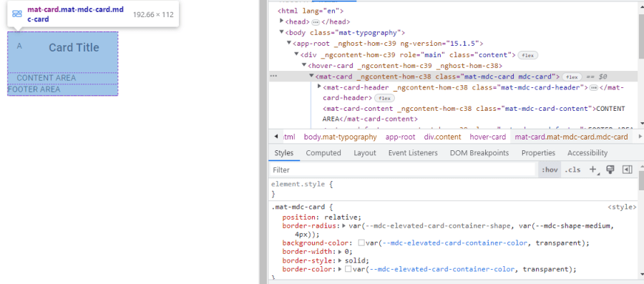Toggle the .cls class editor
This screenshot has width=644, height=284.
(572, 170)
